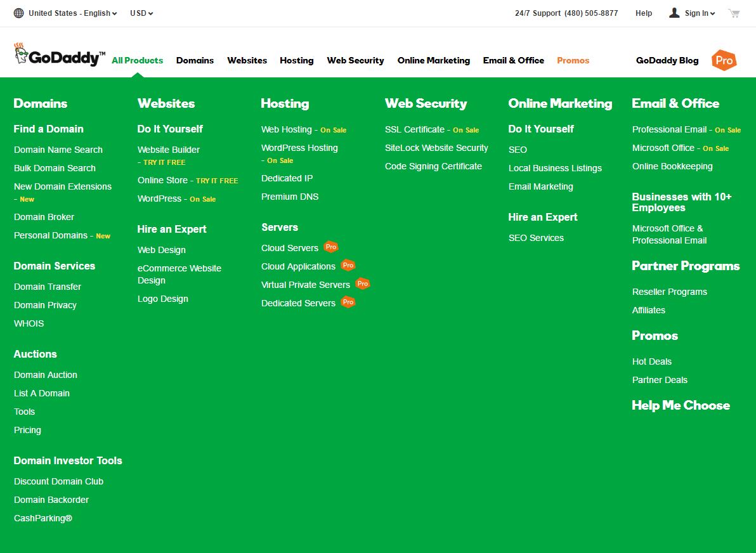Image resolution: width=756 pixels, height=553 pixels.
Task: Click Pro badge next to Dedicated Servers
Action: 348,303
